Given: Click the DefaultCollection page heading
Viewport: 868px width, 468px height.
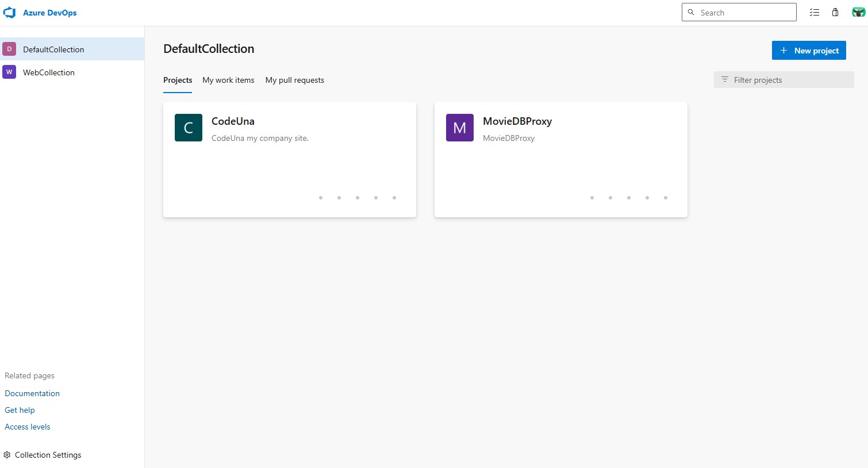Looking at the screenshot, I should tap(209, 49).
